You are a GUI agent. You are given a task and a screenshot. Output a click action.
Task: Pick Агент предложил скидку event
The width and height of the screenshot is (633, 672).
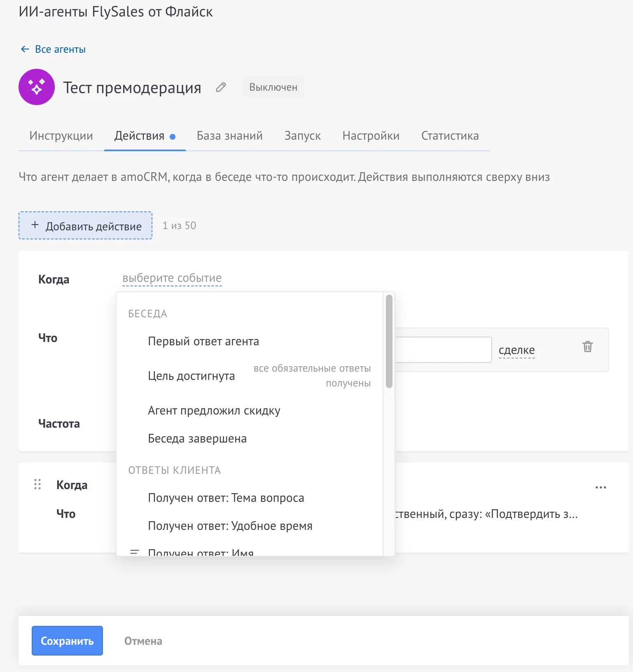click(250, 411)
